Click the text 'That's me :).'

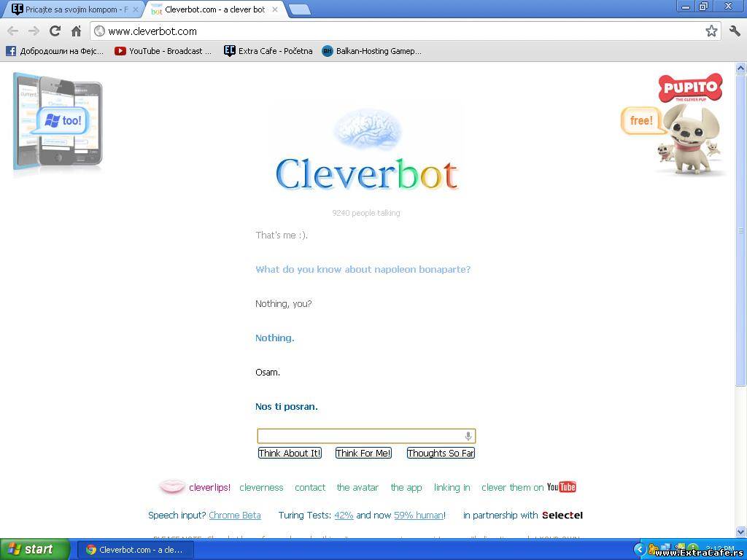[282, 236]
